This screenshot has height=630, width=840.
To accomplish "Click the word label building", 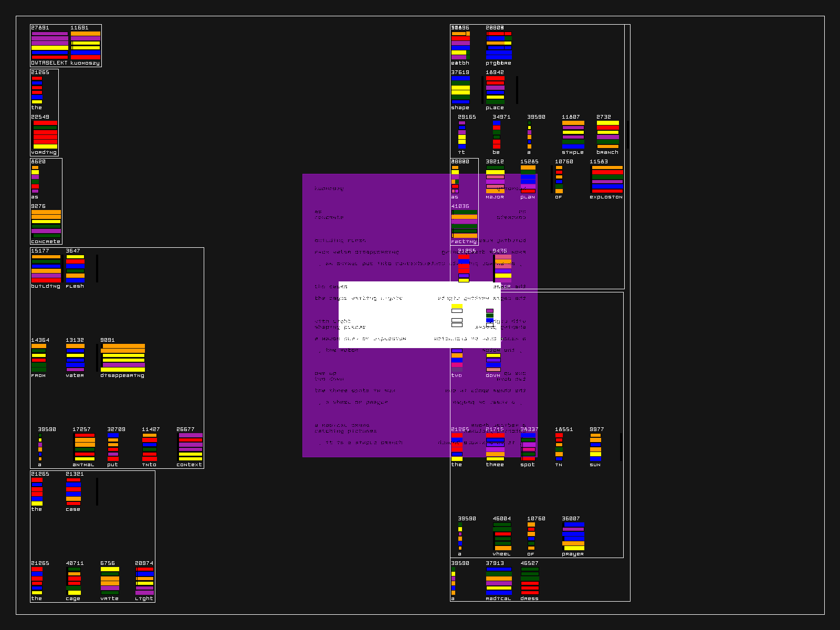I will point(46,286).
